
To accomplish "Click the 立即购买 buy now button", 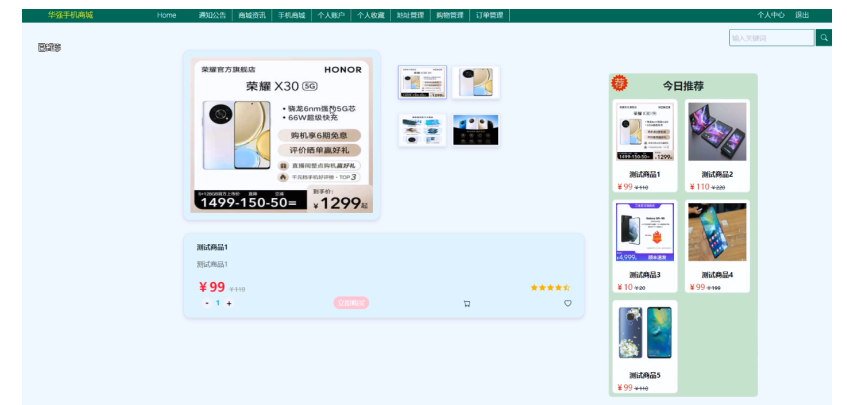I will (x=351, y=303).
